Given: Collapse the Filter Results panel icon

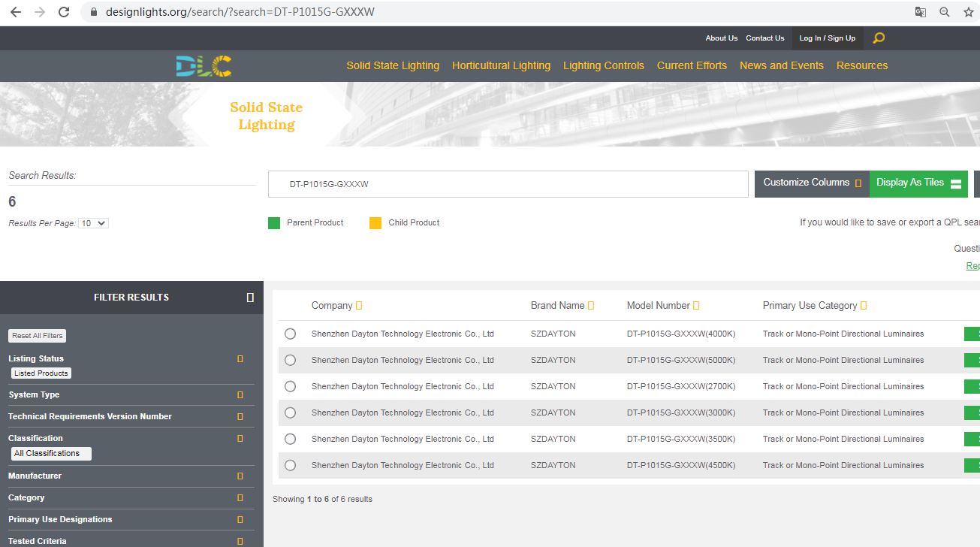Looking at the screenshot, I should point(250,298).
